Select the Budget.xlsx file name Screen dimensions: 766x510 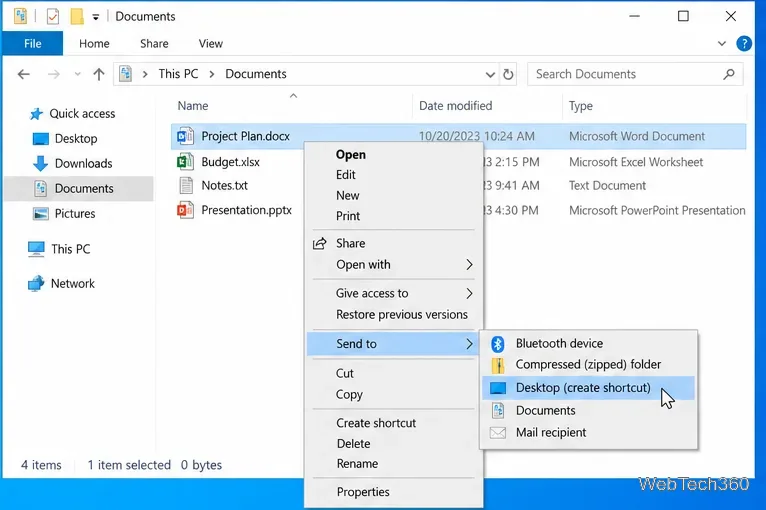pos(231,162)
